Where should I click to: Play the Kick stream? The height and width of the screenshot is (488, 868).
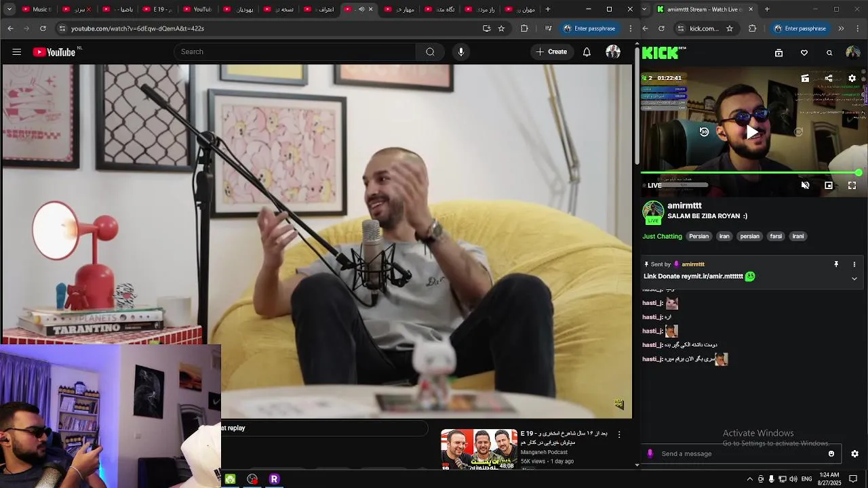click(x=751, y=132)
